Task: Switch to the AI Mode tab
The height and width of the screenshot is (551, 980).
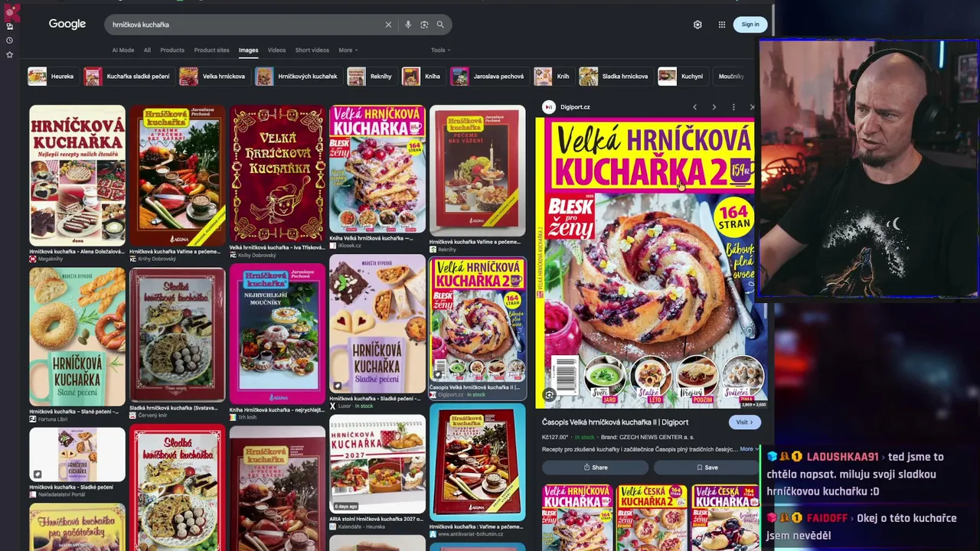Action: [x=123, y=51]
